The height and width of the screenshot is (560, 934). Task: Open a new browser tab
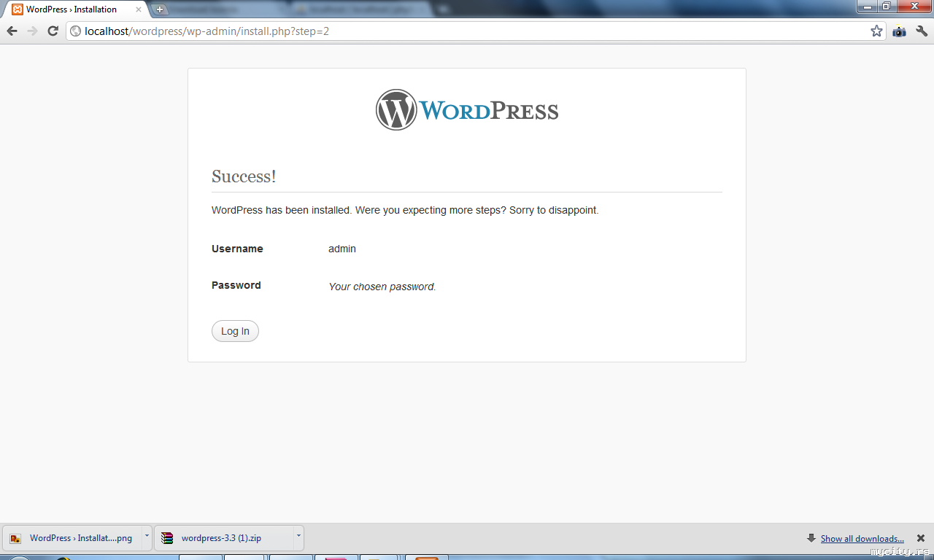[x=161, y=9]
